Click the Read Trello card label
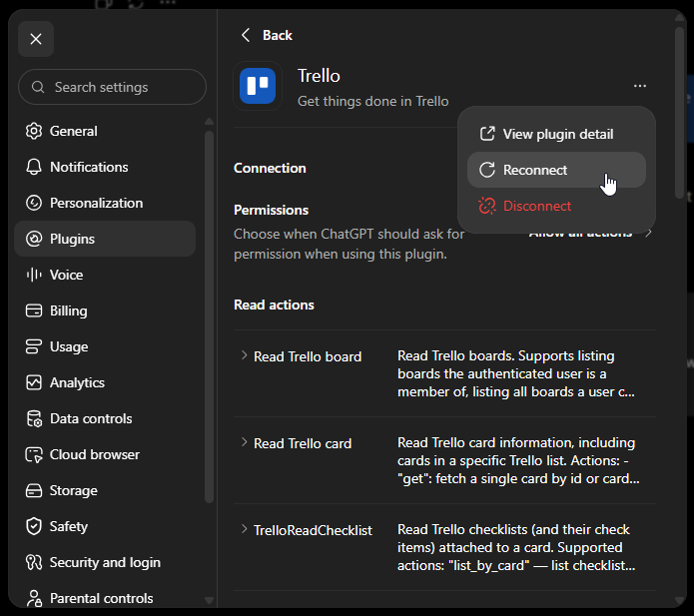Image resolution: width=694 pixels, height=616 pixels. (x=303, y=443)
